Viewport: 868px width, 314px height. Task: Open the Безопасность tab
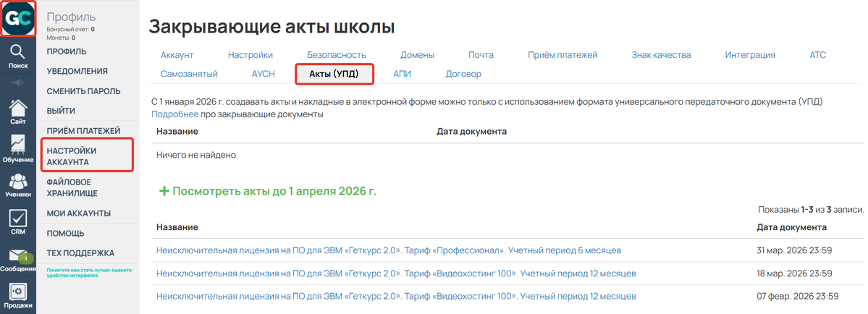coord(336,55)
